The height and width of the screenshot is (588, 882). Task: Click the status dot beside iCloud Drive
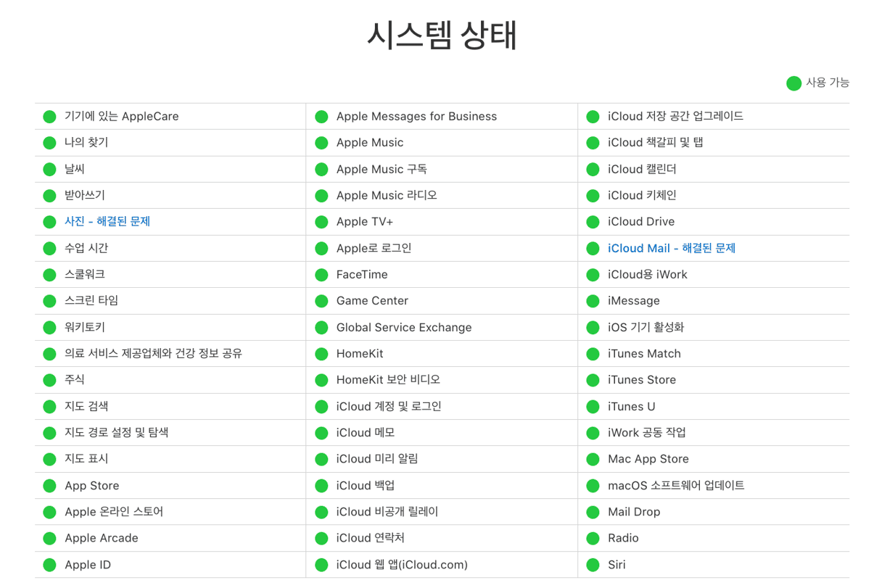(x=593, y=222)
